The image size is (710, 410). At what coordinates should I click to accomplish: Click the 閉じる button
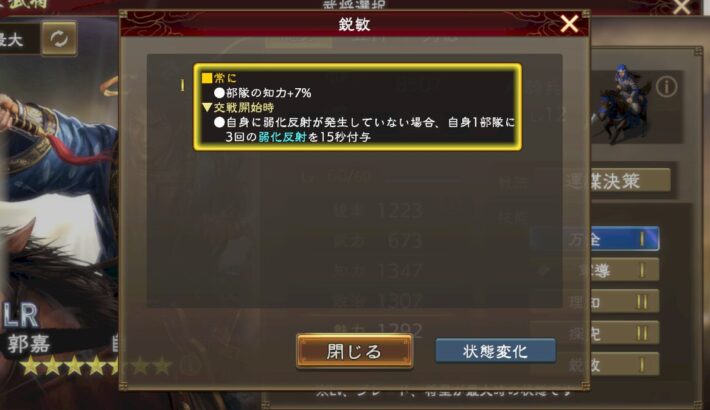tap(355, 351)
